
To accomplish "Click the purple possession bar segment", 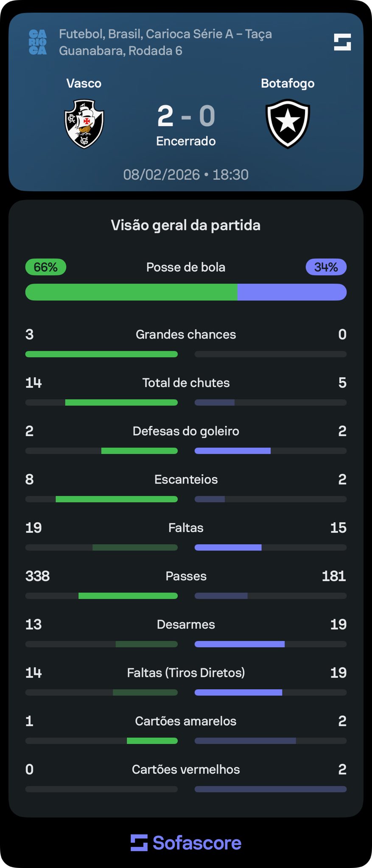I will [292, 292].
